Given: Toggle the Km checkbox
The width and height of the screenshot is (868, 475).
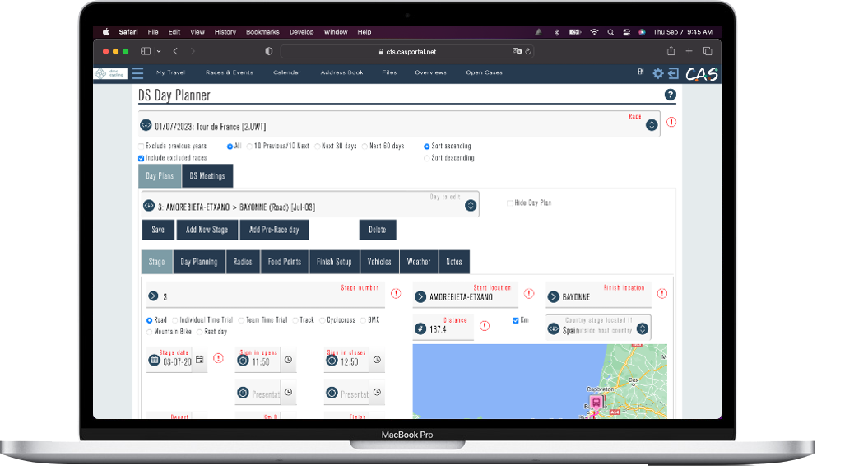Looking at the screenshot, I should [x=516, y=320].
